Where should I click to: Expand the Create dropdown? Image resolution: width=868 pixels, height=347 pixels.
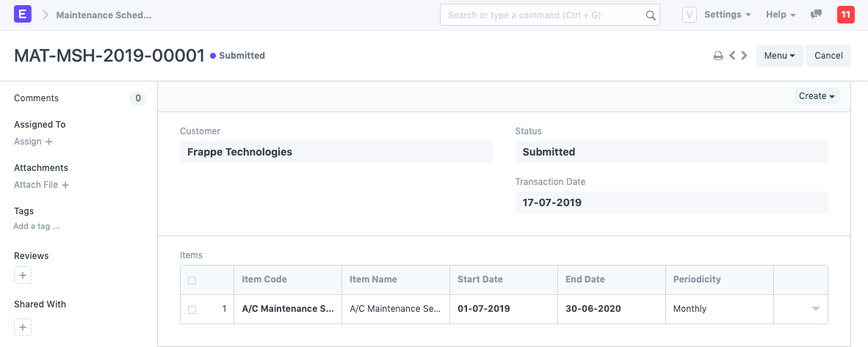click(x=817, y=96)
